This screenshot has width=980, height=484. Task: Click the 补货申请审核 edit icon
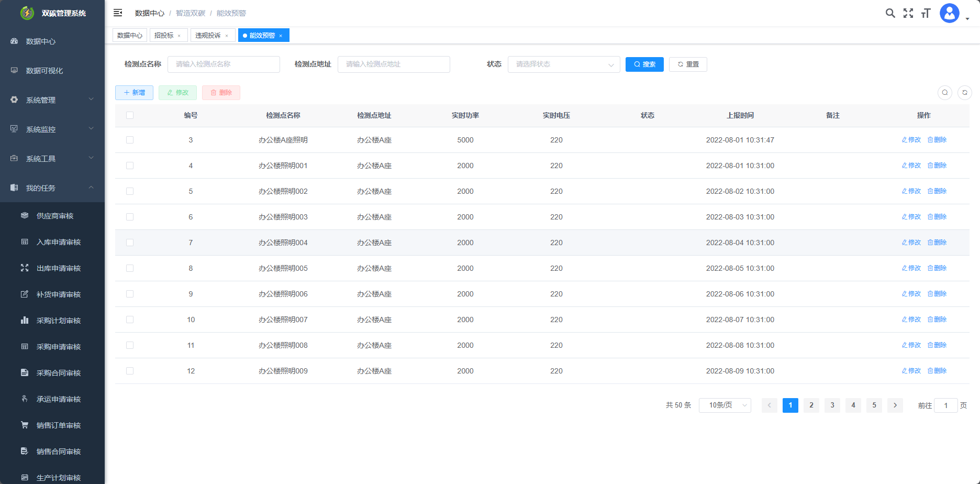click(x=25, y=294)
